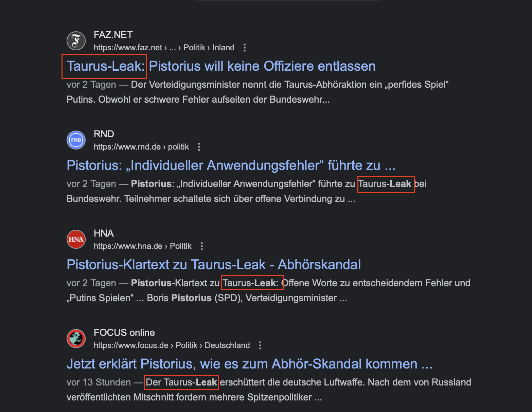
Task: Open the three-dot menu for HNA result
Action: coord(202,246)
